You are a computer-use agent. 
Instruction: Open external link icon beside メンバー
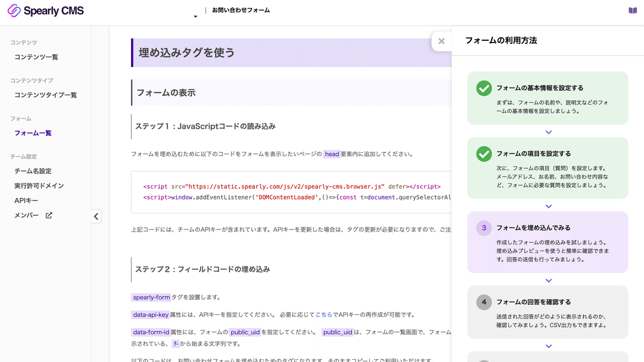click(49, 216)
